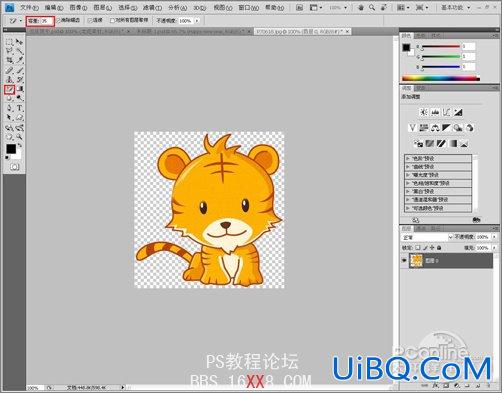The image size is (502, 393).
Task: Swap foreground and background colors
Action: [20, 145]
